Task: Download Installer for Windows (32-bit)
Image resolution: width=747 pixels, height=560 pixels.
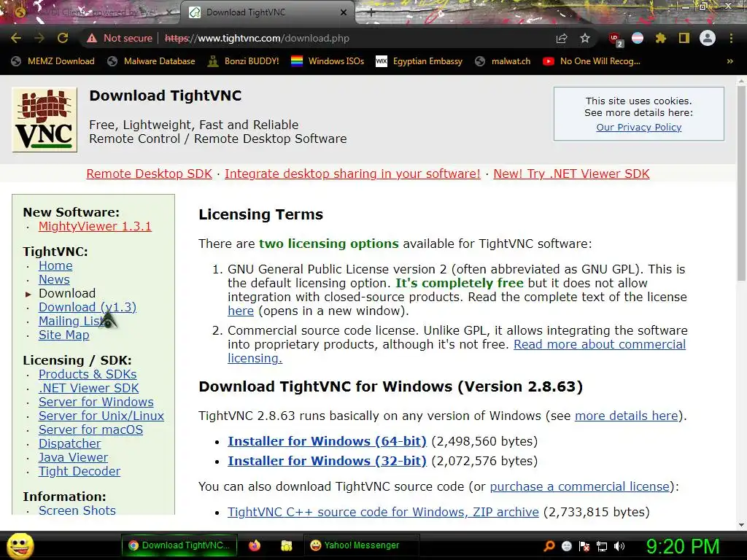Action: (327, 461)
